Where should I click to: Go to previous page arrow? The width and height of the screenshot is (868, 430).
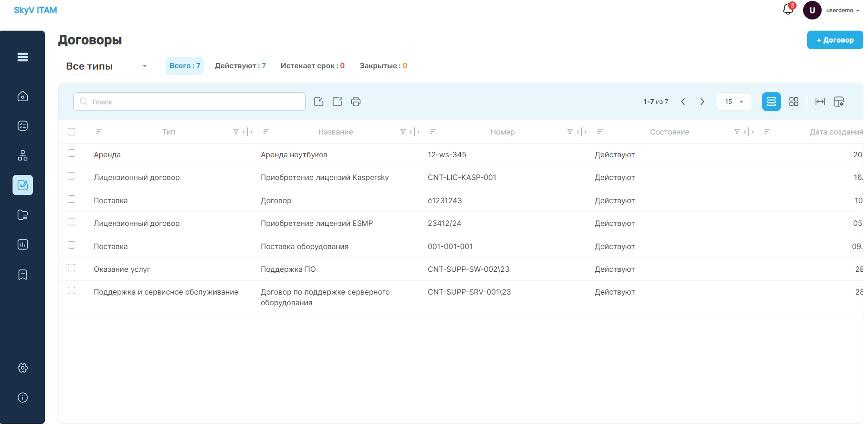point(683,102)
